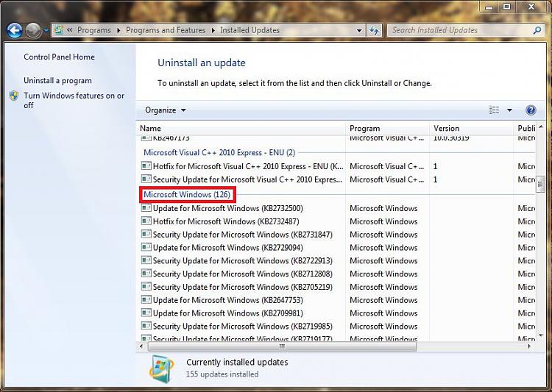Click icon of Visual C++ Security Update row

(146, 179)
